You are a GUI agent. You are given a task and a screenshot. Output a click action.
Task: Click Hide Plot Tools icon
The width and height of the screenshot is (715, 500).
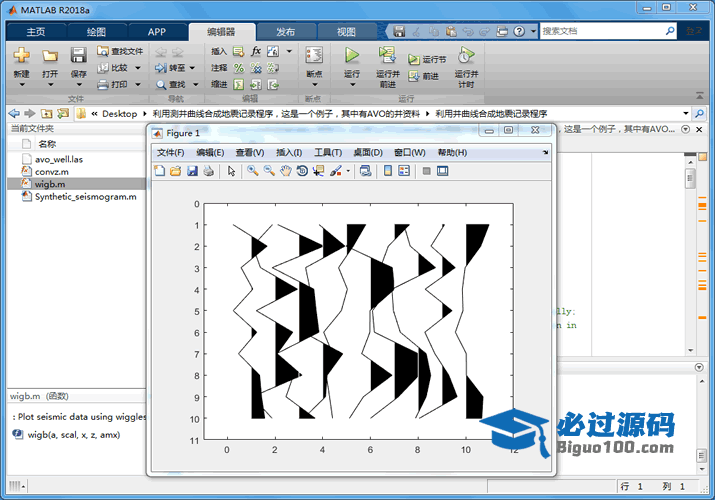click(426, 171)
